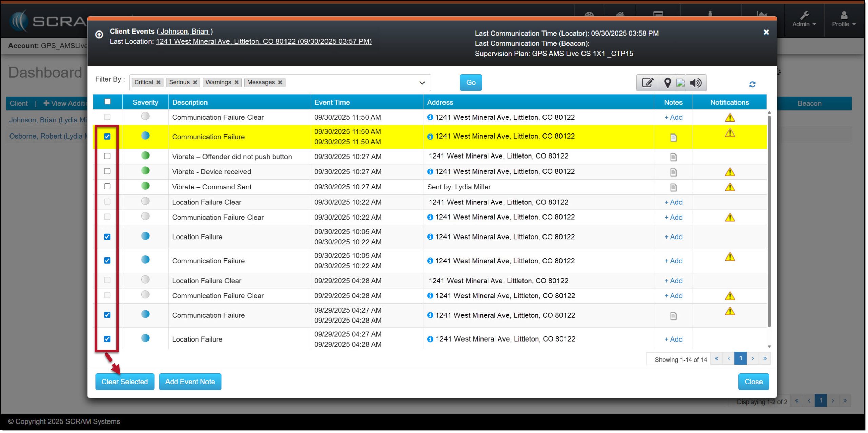Click warning icon on Vibrate - Device received row

730,172
